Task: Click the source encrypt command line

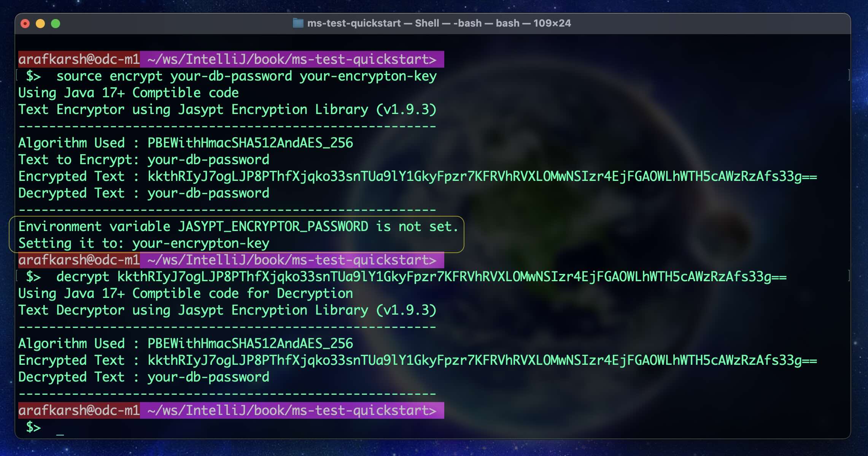Action: [x=246, y=76]
